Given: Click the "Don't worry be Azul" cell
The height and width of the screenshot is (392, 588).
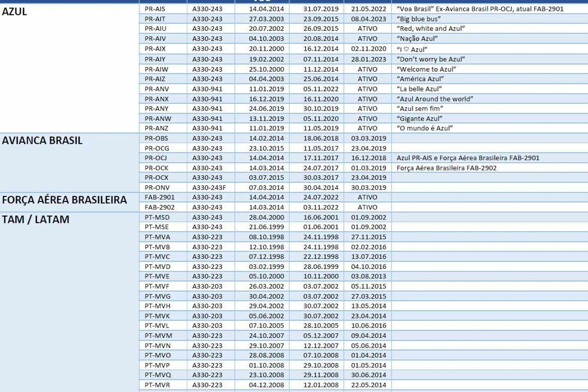Looking at the screenshot, I should [490, 59].
